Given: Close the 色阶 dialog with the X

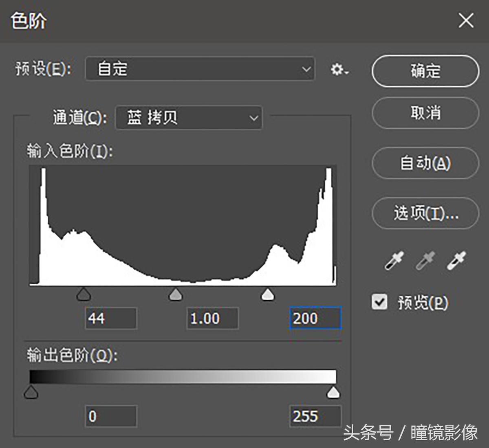Looking at the screenshot, I should click(465, 20).
